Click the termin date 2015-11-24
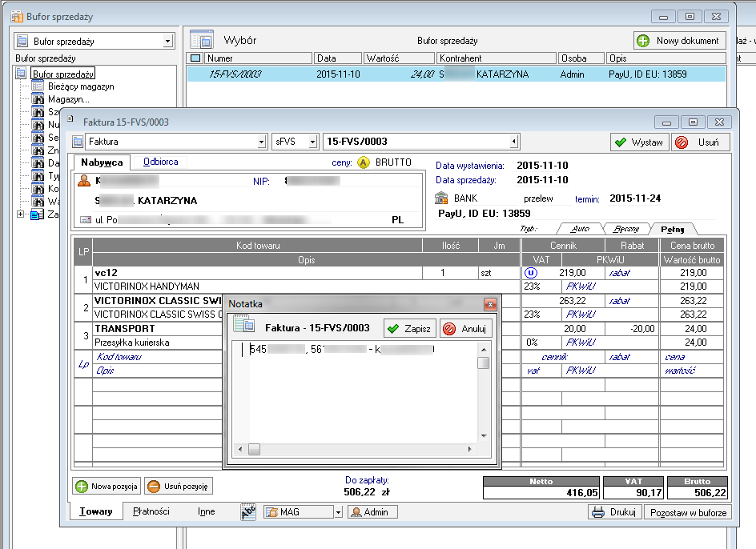Viewport: 756px width, 549px height. point(635,198)
